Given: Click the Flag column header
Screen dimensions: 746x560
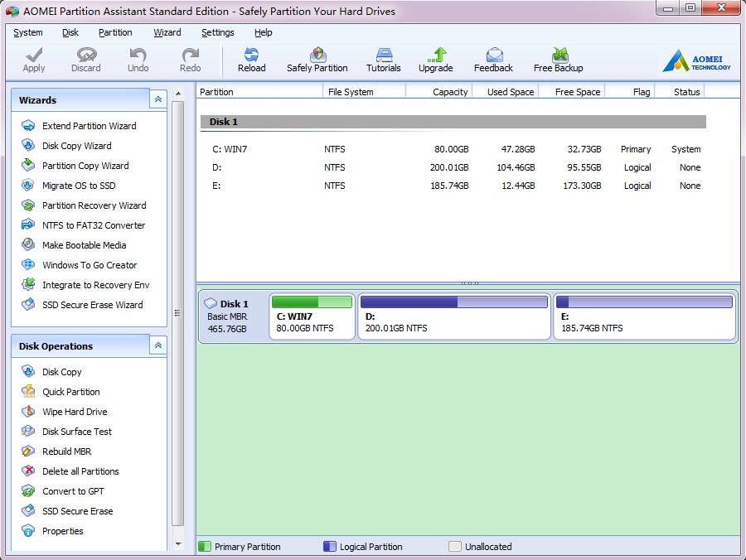Looking at the screenshot, I should [x=630, y=92].
